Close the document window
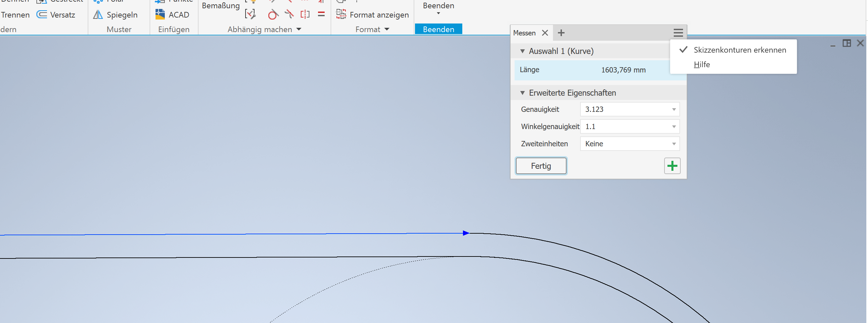The width and height of the screenshot is (868, 323). point(861,43)
